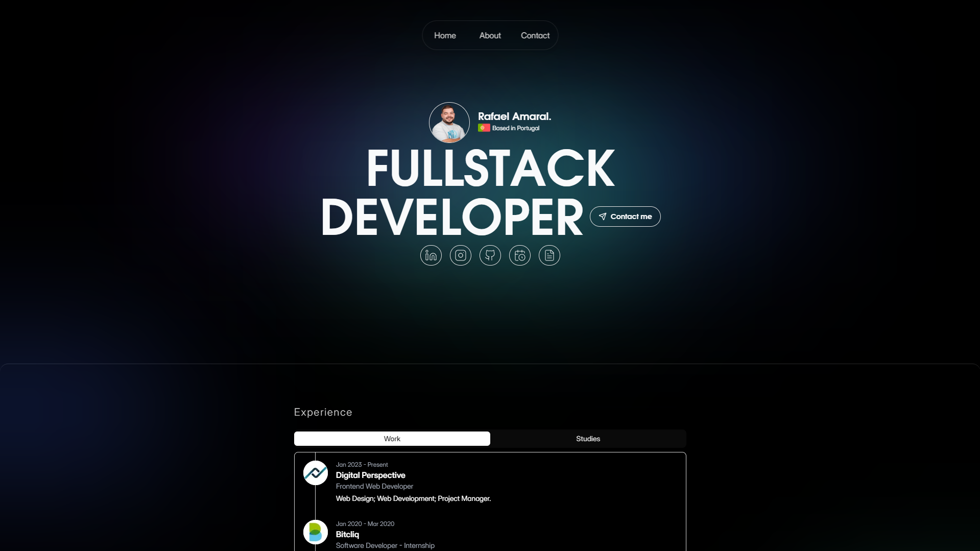Open the resume document icon
This screenshot has width=980, height=551.
pos(549,255)
